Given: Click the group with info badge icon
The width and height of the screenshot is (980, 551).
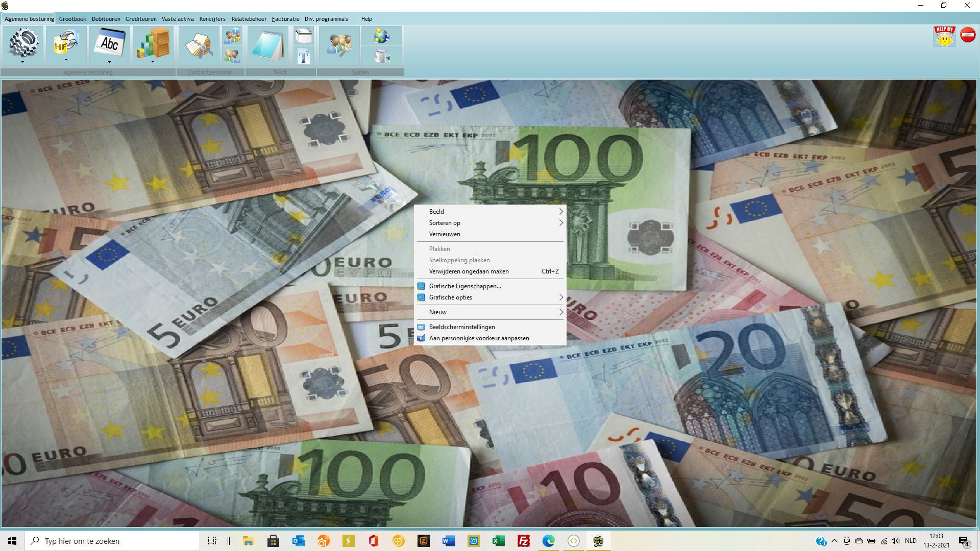Looking at the screenshot, I should pyautogui.click(x=232, y=36).
